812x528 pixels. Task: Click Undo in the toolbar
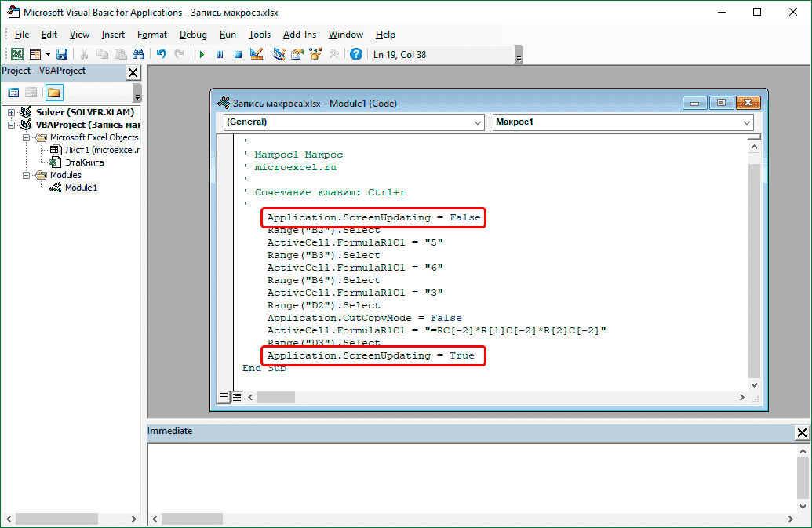pos(161,54)
